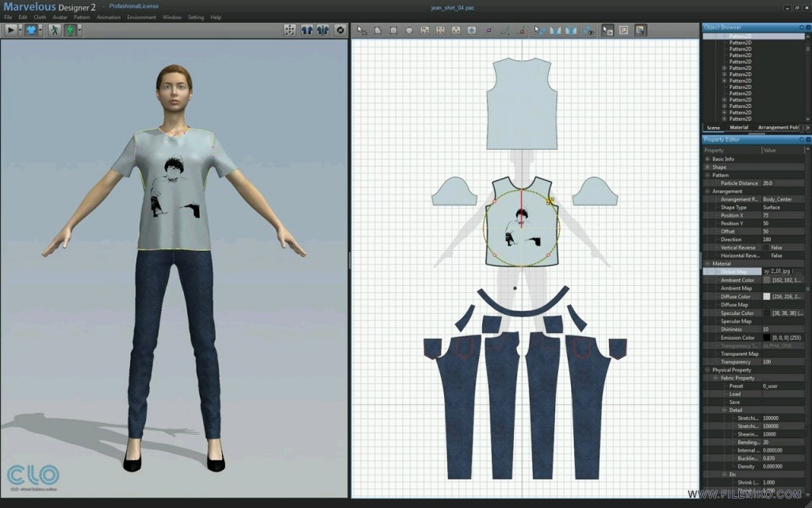The height and width of the screenshot is (508, 812).
Task: Select the edit sewing arrow tool
Action: click(539, 31)
